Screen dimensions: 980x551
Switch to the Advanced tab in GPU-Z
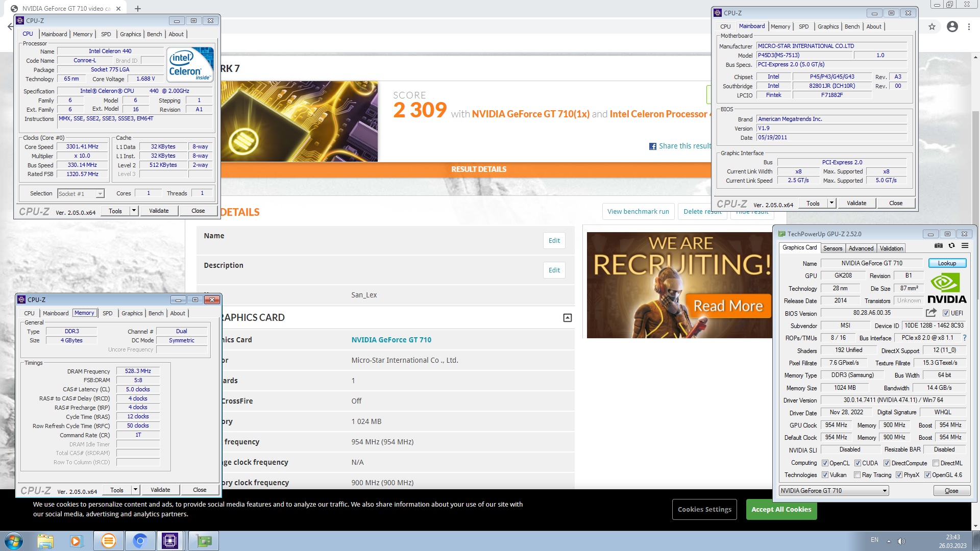tap(861, 248)
